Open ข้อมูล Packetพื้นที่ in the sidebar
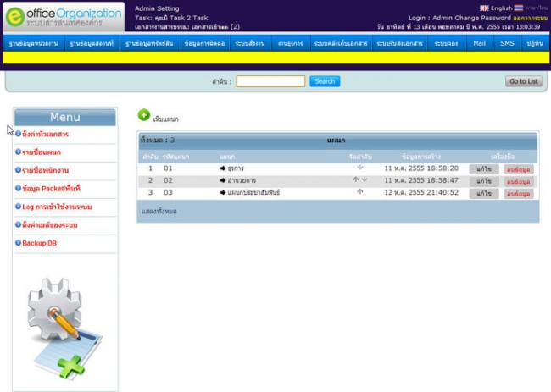The image size is (551, 392). [52, 189]
